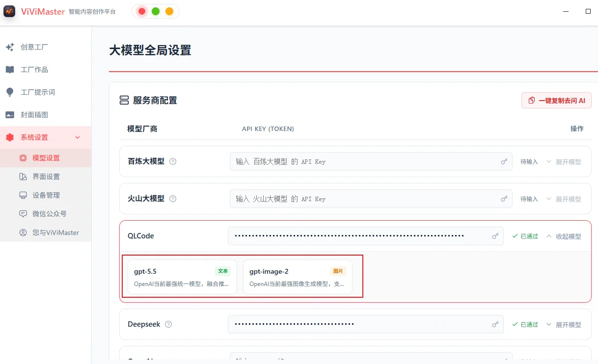The height and width of the screenshot is (364, 598).
Task: Click the chip icon beside 模型设置
Action: click(23, 158)
